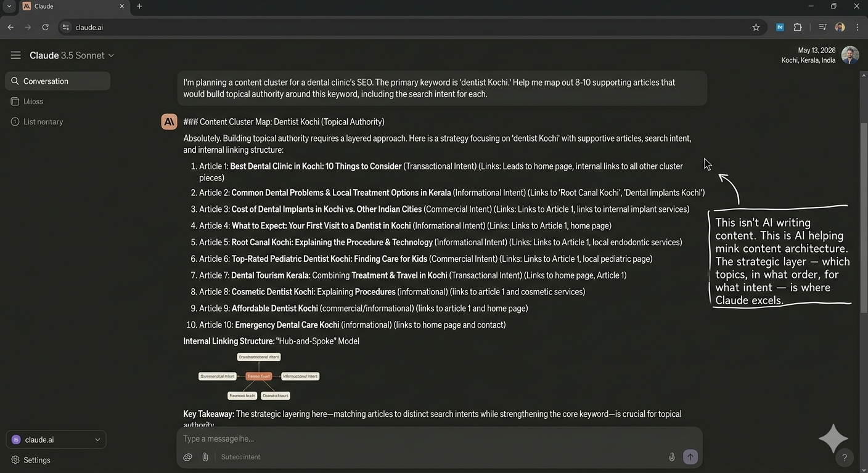Select Article 9 Affordable Dentist Kochi line
The height and width of the screenshot is (473, 868).
click(364, 309)
